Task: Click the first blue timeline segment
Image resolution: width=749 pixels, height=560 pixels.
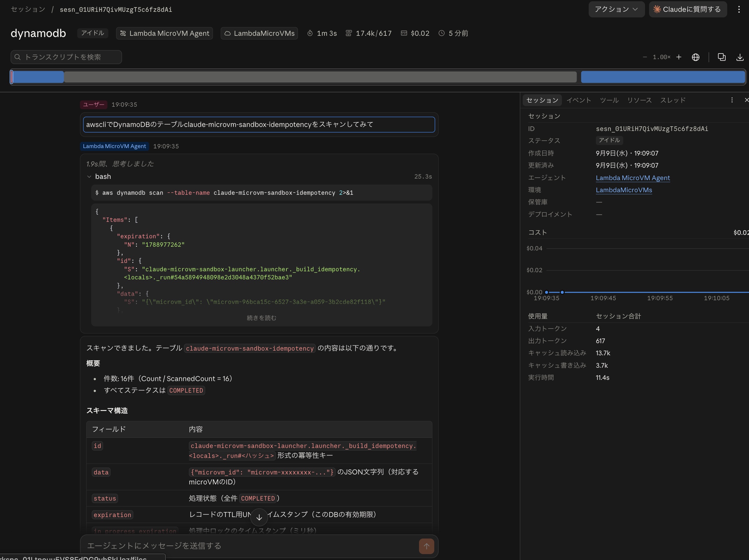Action: point(38,77)
